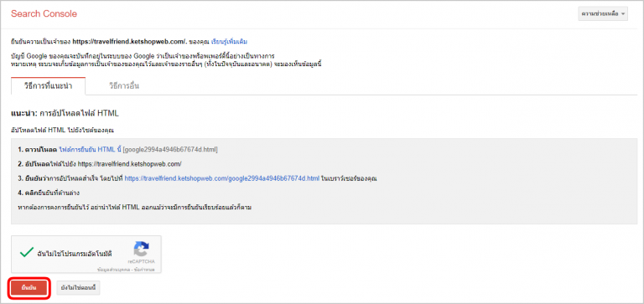Image resolution: width=644 pixels, height=304 pixels.
Task: Click the bold URL https://travelfriend.ketshopweb.com/.
Action: (130, 41)
